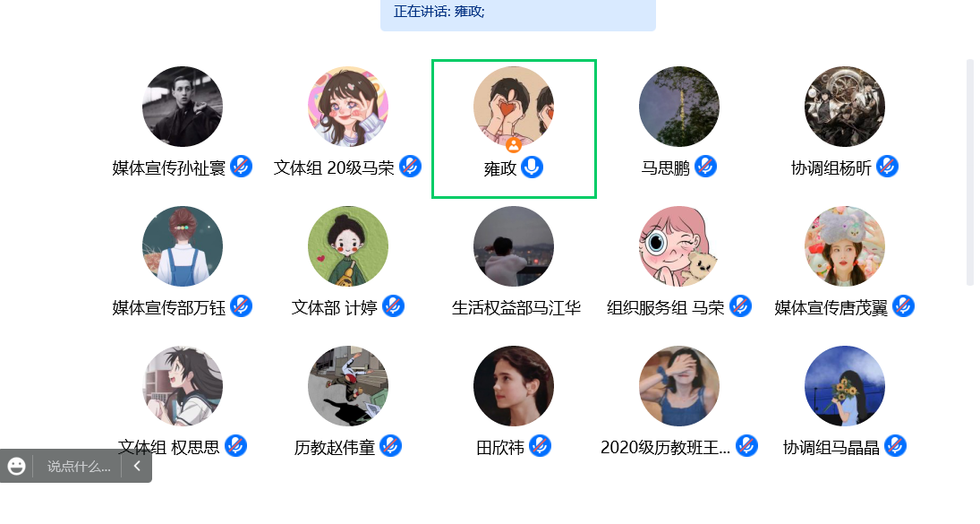Click the vertical scrollbar on the participant grid

click(x=969, y=173)
